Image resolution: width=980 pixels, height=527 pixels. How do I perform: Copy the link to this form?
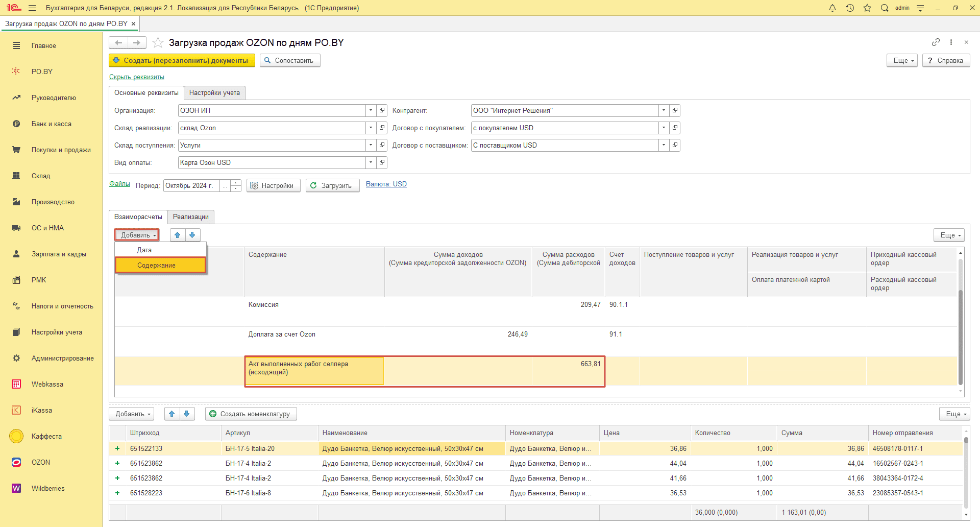coord(936,42)
